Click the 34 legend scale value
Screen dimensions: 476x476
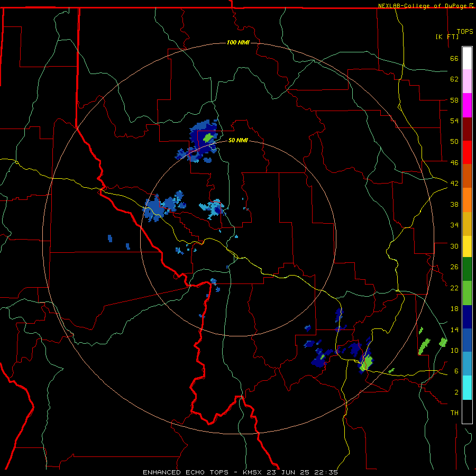click(x=454, y=225)
